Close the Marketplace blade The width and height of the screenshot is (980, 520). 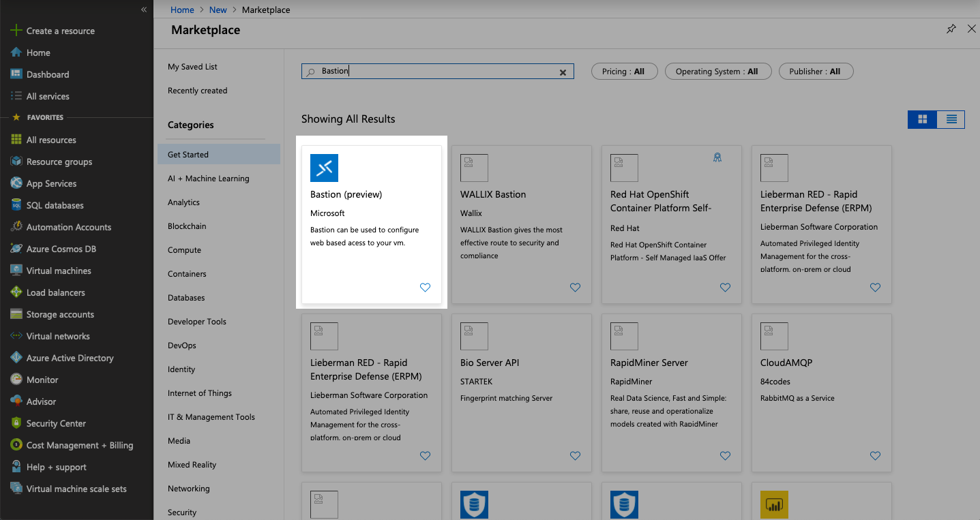(x=972, y=29)
